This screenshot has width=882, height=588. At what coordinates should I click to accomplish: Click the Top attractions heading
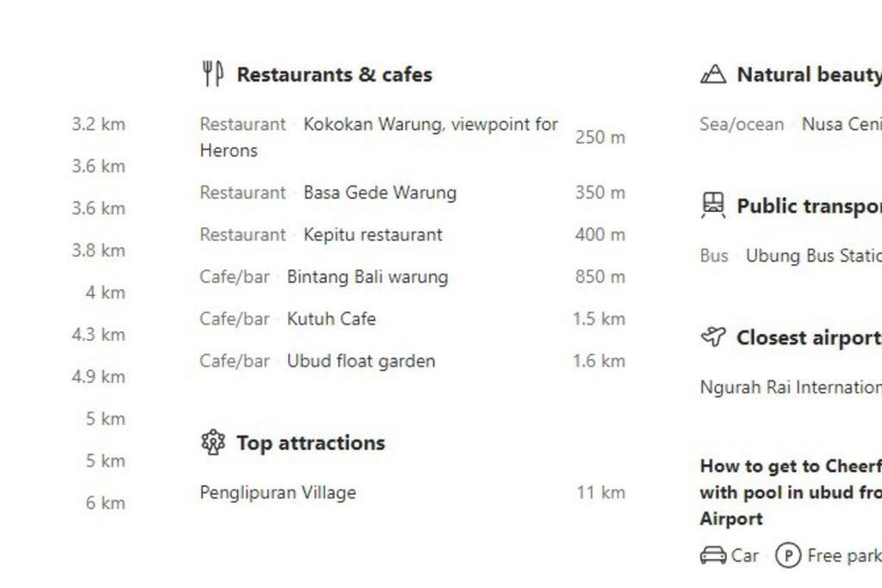coord(310,443)
